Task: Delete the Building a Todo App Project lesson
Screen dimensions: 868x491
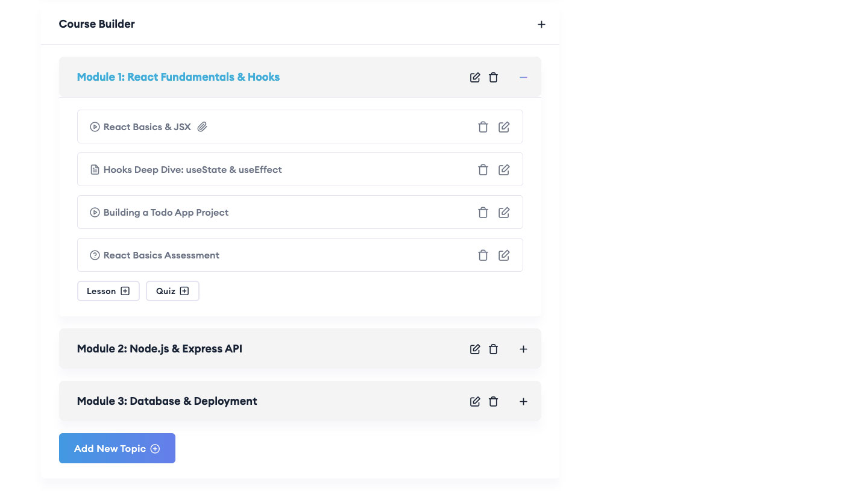Action: click(x=483, y=212)
